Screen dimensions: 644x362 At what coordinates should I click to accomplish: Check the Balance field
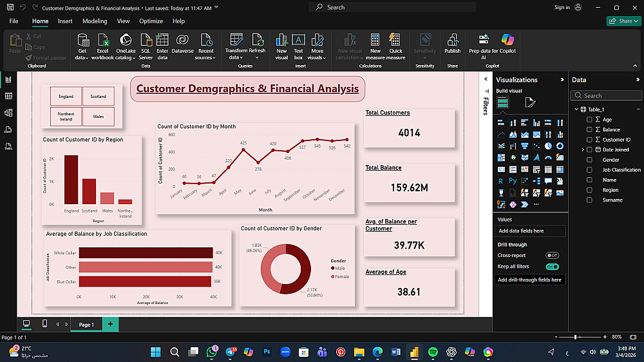[589, 129]
